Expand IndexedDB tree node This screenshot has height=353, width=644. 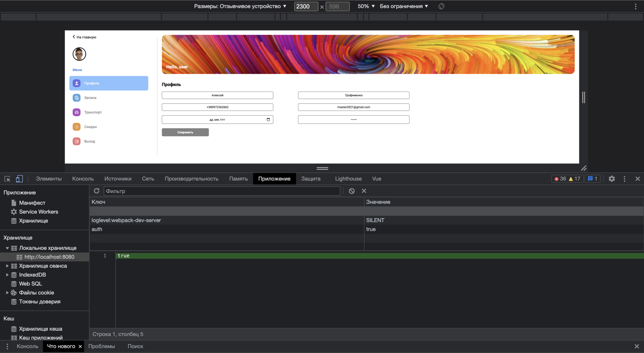coord(7,275)
